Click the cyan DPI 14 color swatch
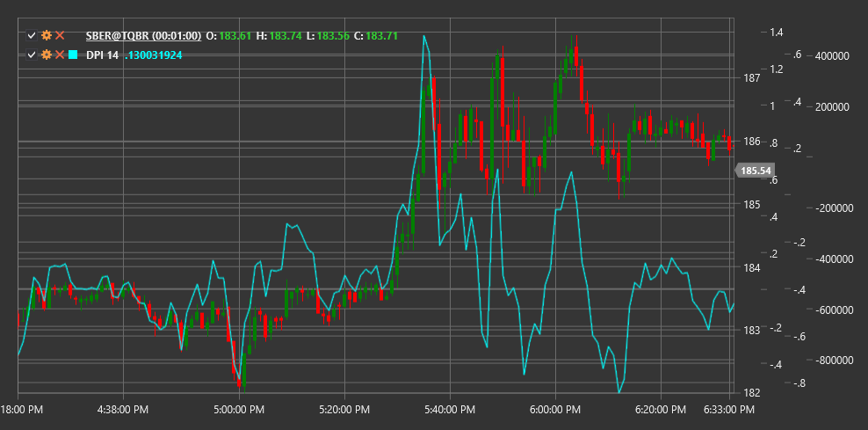Image resolution: width=868 pixels, height=430 pixels. [x=73, y=55]
